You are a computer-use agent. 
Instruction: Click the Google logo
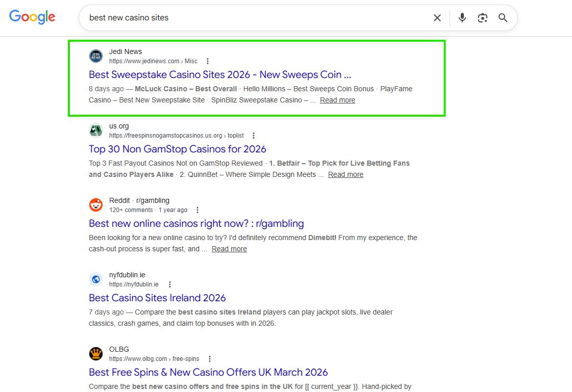point(32,17)
